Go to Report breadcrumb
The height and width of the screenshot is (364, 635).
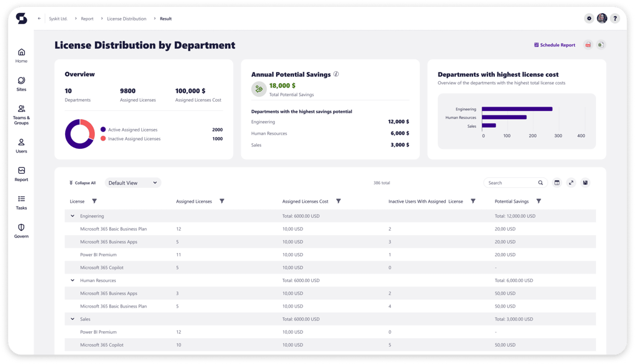(87, 19)
